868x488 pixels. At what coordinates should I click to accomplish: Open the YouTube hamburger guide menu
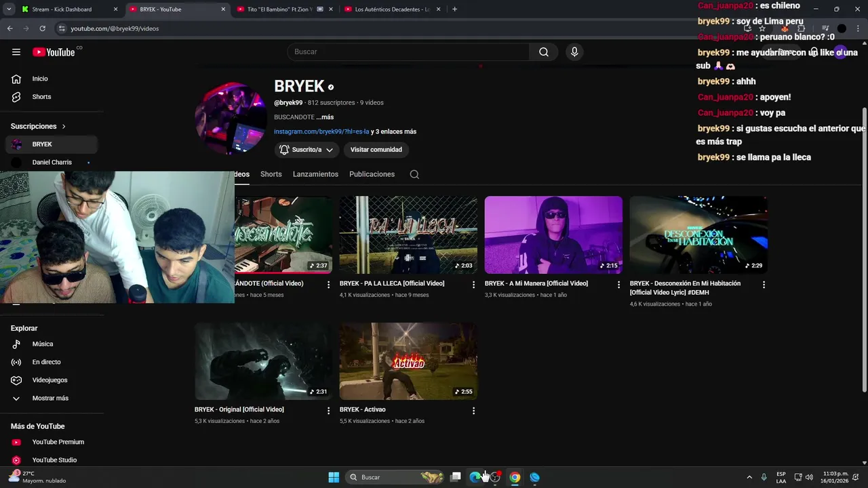tap(16, 52)
